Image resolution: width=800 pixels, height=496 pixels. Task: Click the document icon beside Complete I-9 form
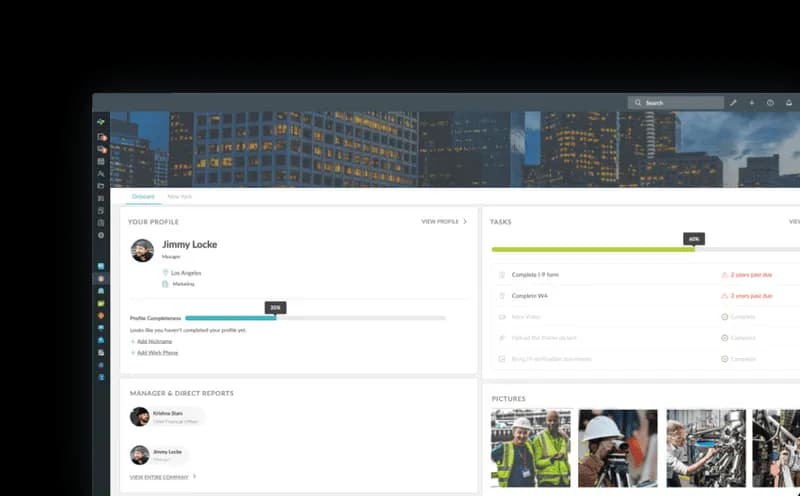tap(502, 275)
